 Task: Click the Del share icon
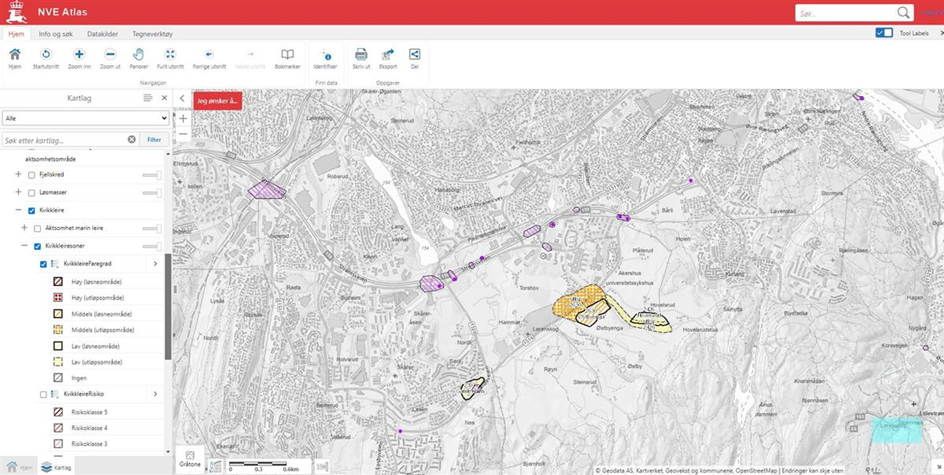pyautogui.click(x=414, y=55)
